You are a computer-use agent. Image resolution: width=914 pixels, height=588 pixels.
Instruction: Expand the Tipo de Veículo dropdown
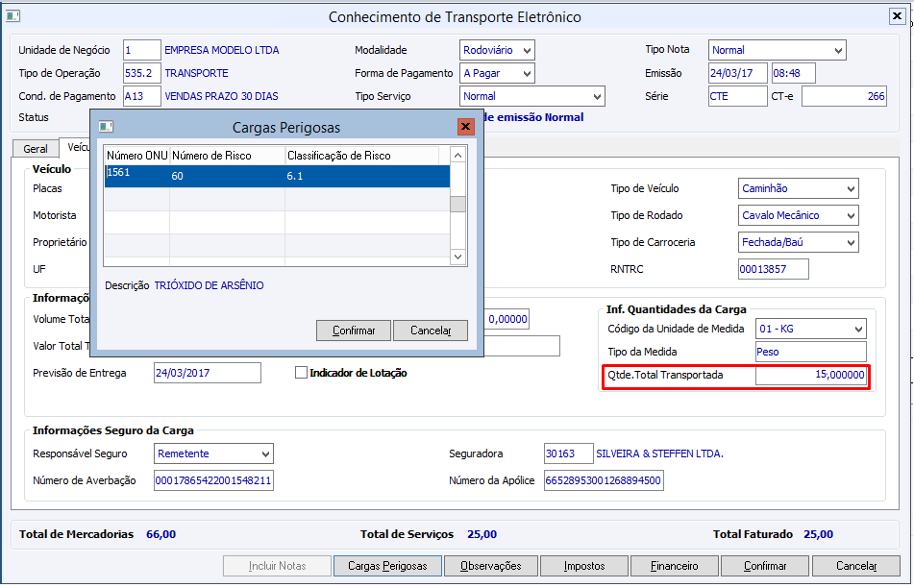pyautogui.click(x=851, y=189)
